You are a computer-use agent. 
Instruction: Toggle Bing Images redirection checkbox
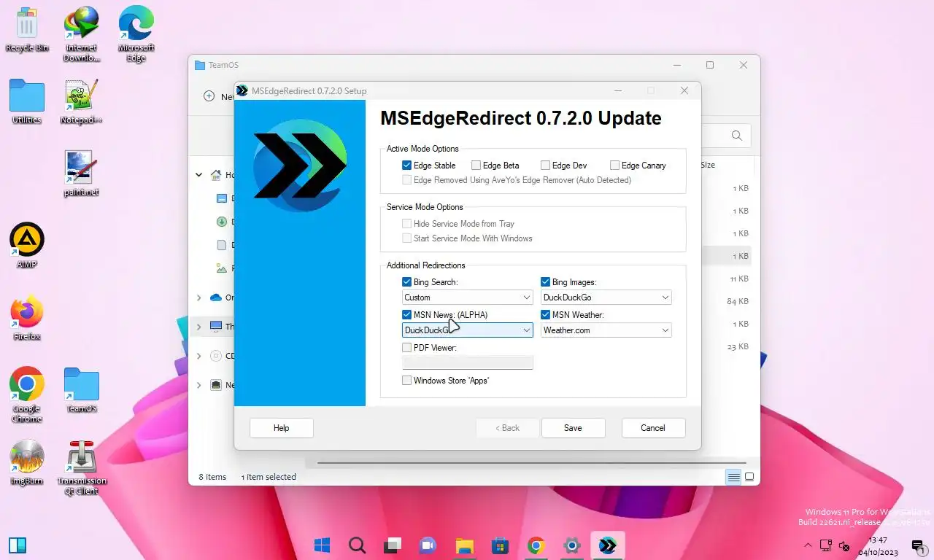tap(546, 282)
